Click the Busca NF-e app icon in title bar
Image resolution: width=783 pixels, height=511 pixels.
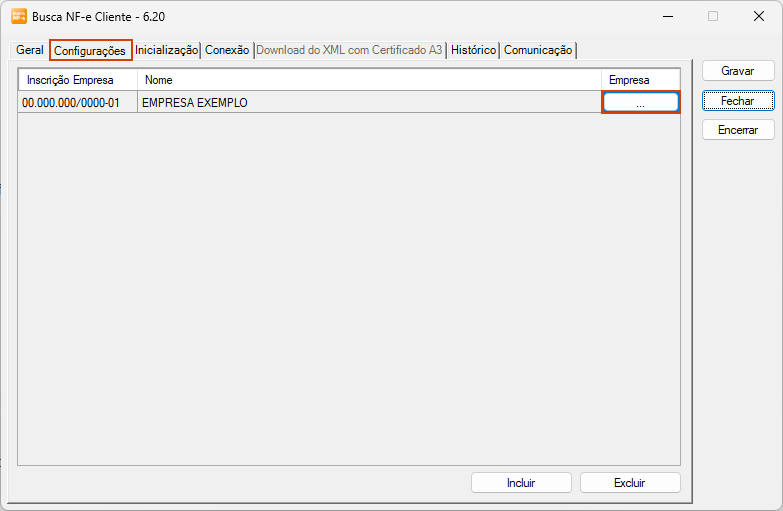(x=18, y=16)
